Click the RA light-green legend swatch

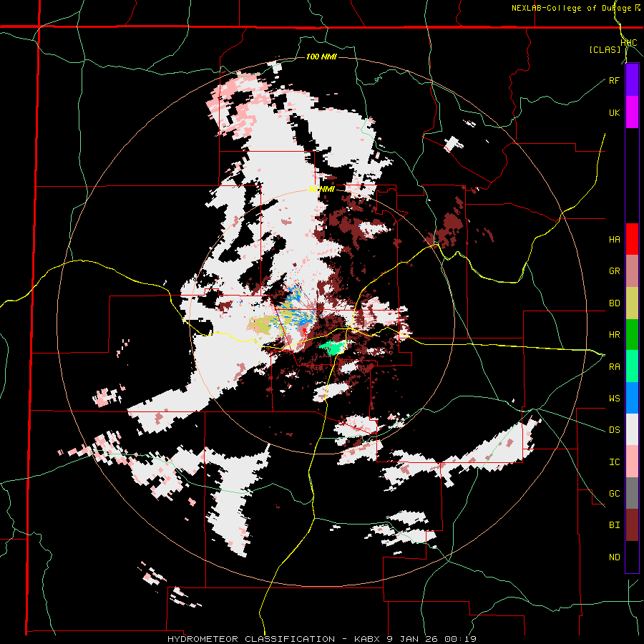(x=632, y=366)
